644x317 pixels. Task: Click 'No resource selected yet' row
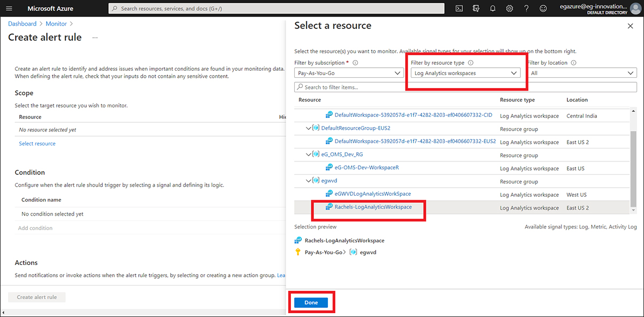[150, 130]
